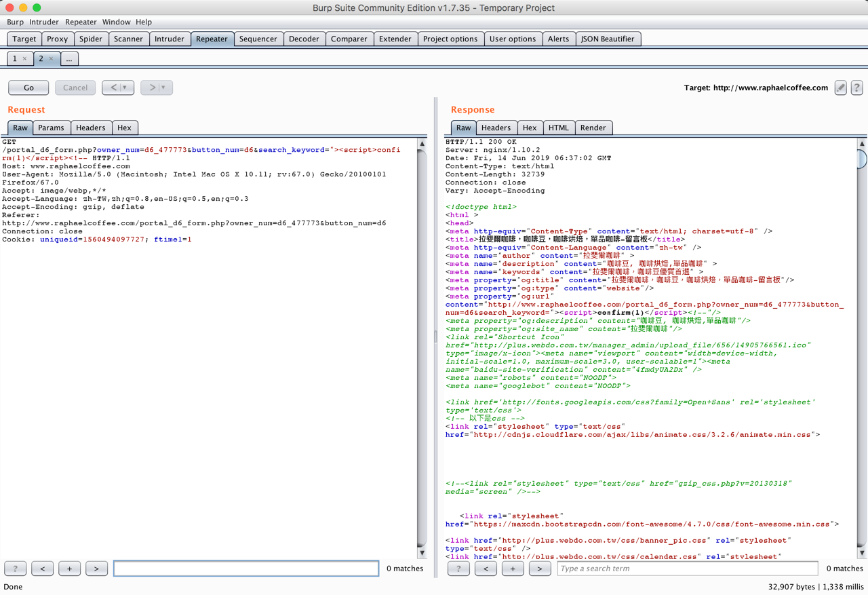Screen dimensions: 868x595
Task: Switch to the Decoder tab
Action: [304, 39]
